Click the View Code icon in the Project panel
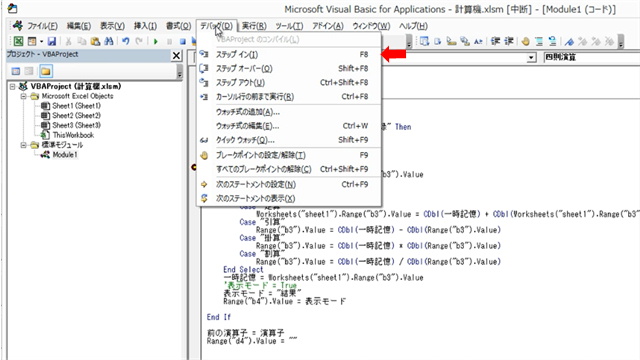 point(16,71)
